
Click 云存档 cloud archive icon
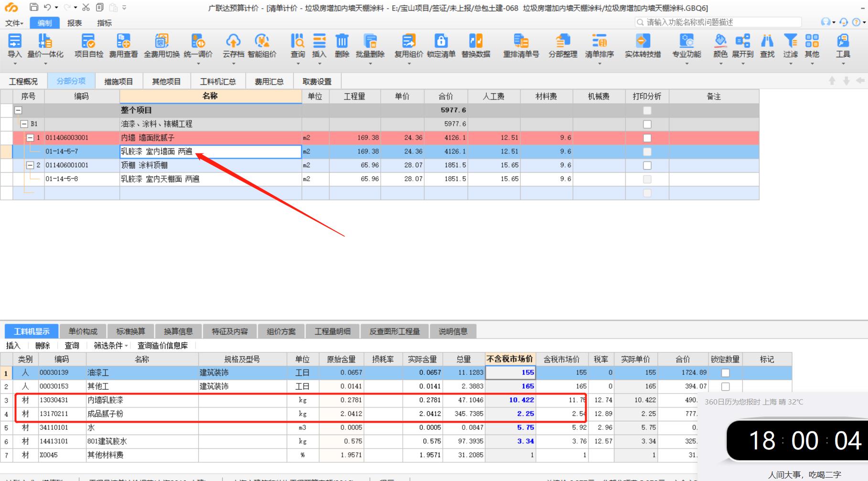pos(233,41)
